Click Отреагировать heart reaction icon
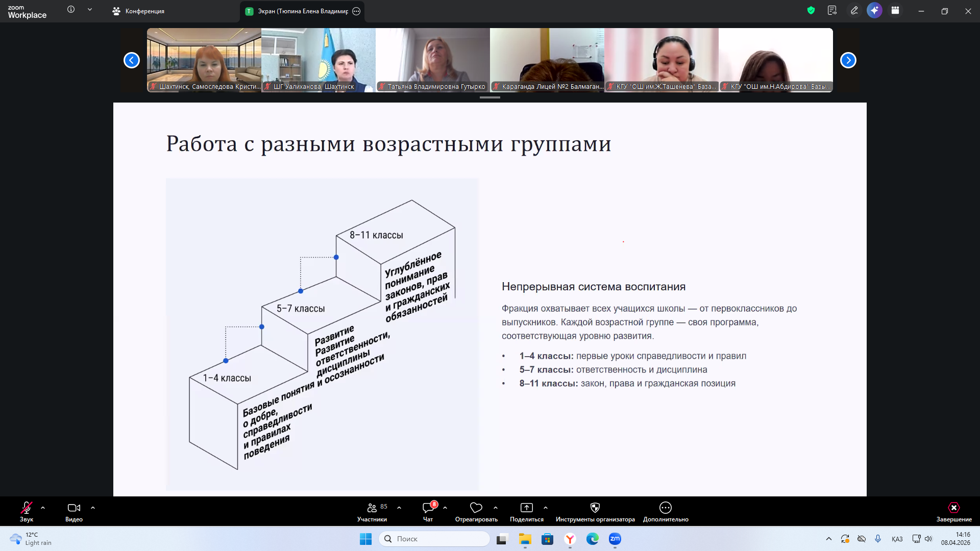 click(x=476, y=508)
